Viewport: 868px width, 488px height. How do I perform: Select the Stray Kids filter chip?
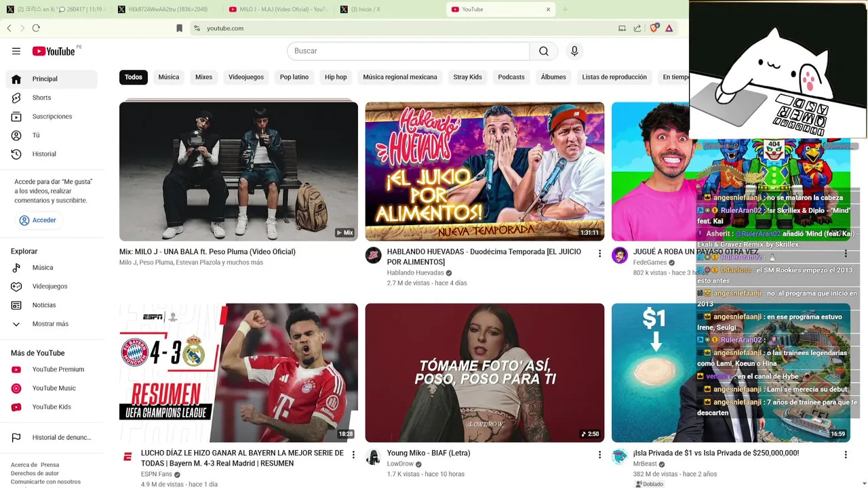point(468,77)
